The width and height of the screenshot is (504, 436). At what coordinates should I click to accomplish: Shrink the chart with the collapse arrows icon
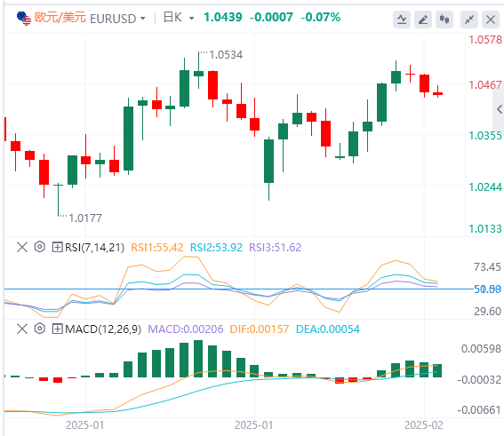(469, 20)
